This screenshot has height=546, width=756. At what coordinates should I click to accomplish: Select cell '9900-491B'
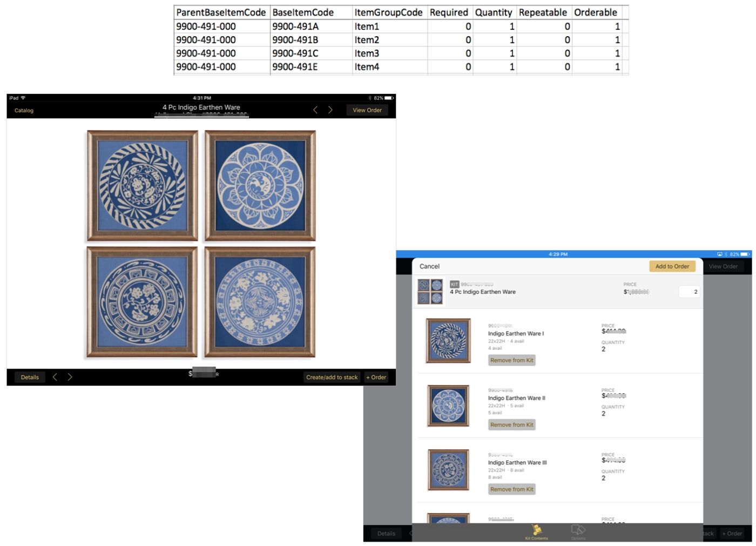pos(310,40)
